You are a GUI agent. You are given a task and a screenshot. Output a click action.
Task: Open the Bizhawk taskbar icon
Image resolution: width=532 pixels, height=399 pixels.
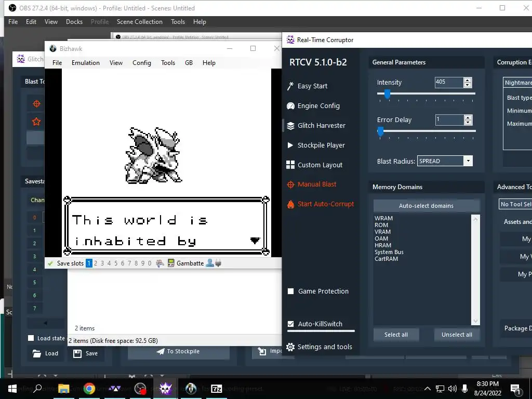[191, 389]
